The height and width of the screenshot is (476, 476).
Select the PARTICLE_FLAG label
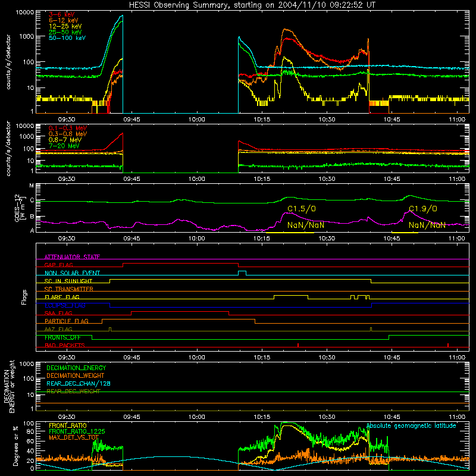pos(67,321)
